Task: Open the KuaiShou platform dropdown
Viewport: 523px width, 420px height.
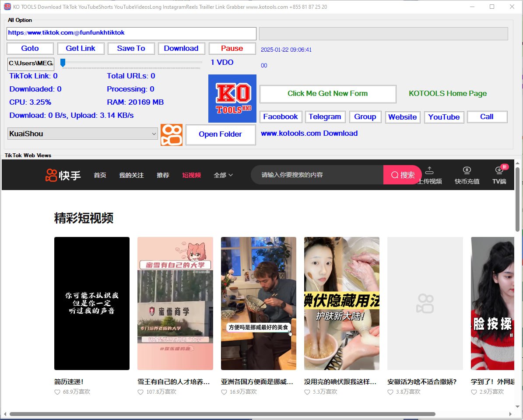Action: [82, 134]
